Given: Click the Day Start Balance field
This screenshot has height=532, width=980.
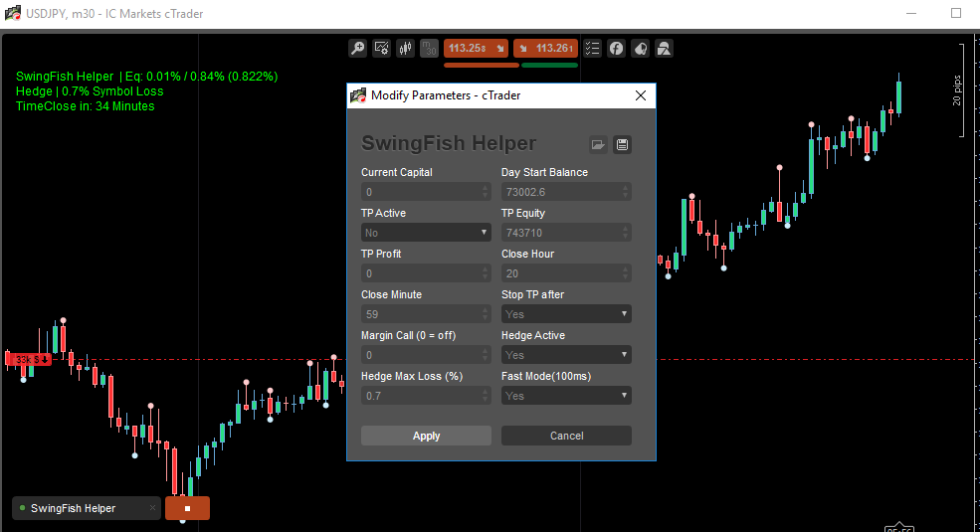Looking at the screenshot, I should (566, 192).
